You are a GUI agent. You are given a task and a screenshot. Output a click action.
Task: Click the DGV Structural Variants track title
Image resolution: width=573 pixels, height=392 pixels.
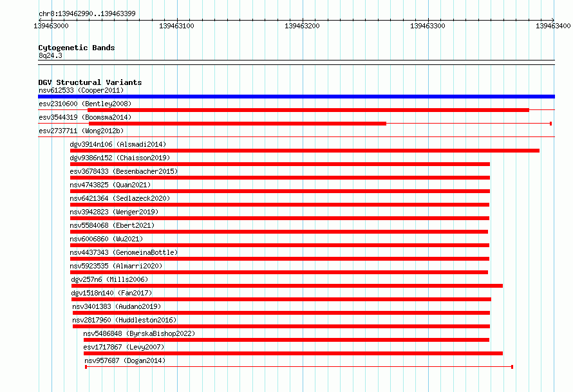point(90,82)
